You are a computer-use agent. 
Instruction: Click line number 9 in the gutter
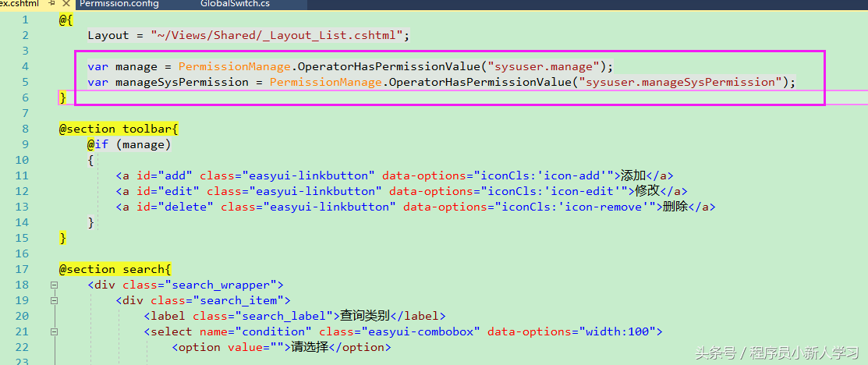[x=25, y=144]
